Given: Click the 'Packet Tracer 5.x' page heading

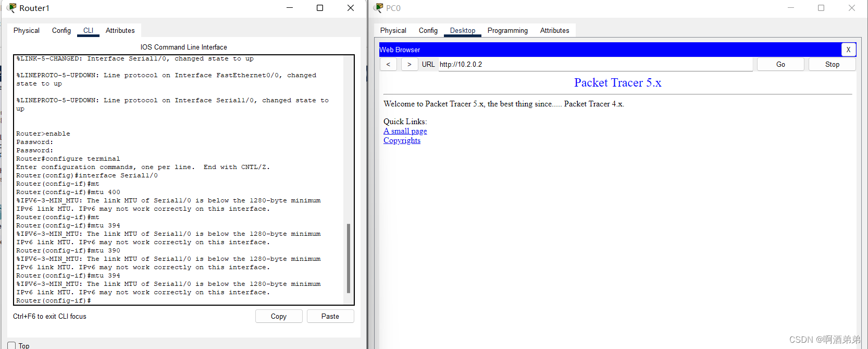Looking at the screenshot, I should pyautogui.click(x=617, y=82).
